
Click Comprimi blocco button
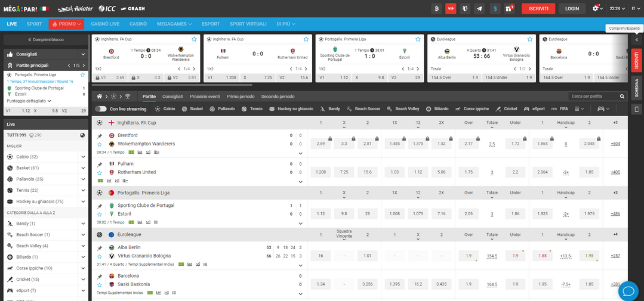pos(45,40)
